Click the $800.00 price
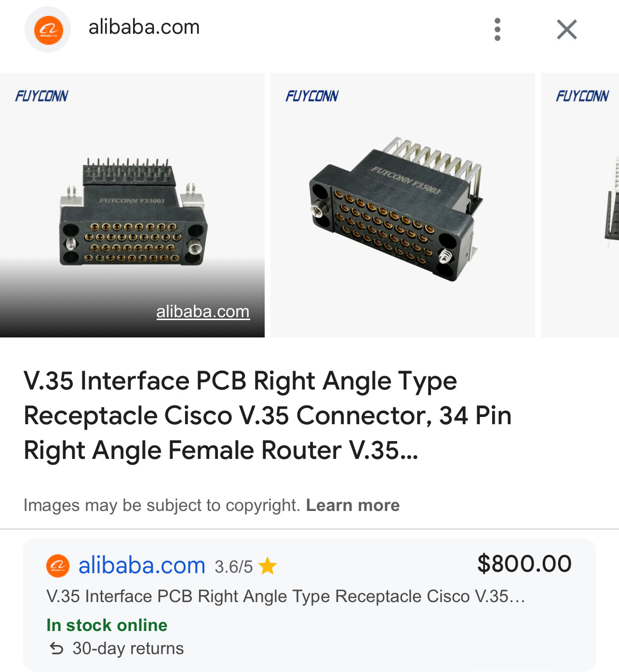619x672 pixels. 524,564
